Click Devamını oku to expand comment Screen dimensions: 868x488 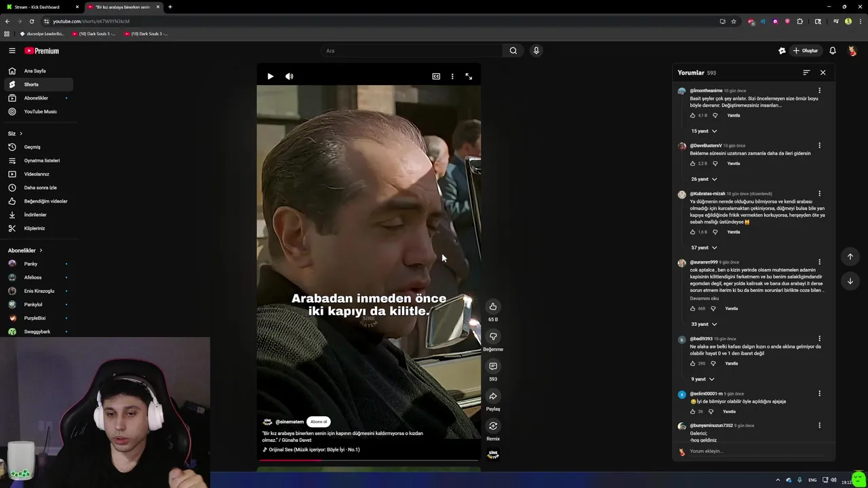[704, 298]
